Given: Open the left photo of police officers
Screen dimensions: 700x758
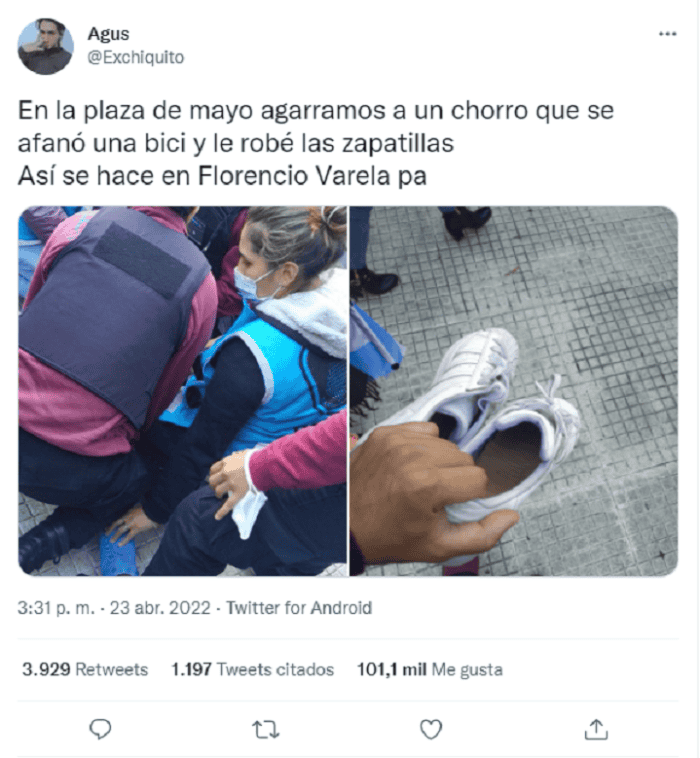Looking at the screenshot, I should click(182, 391).
